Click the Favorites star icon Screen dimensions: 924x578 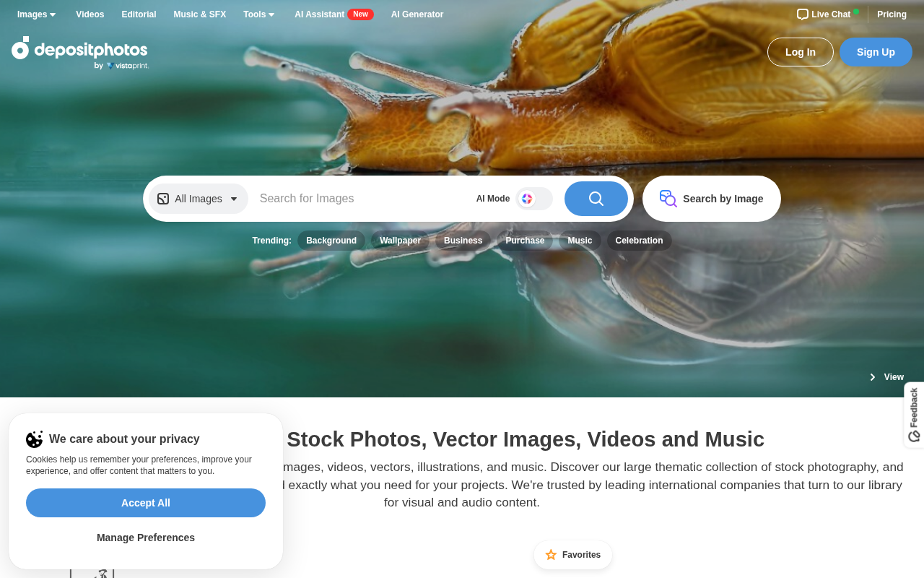[551, 555]
